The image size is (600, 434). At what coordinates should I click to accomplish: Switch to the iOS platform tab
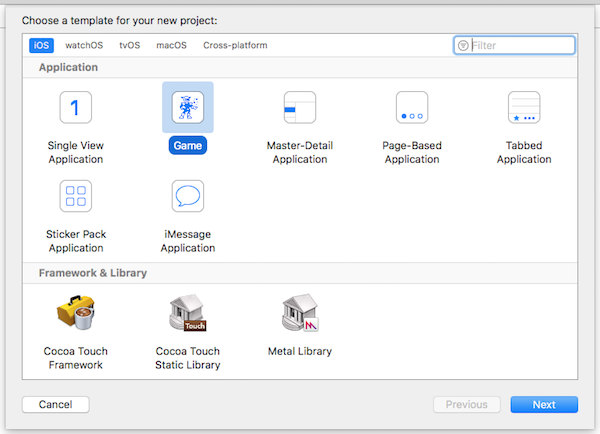coord(41,45)
